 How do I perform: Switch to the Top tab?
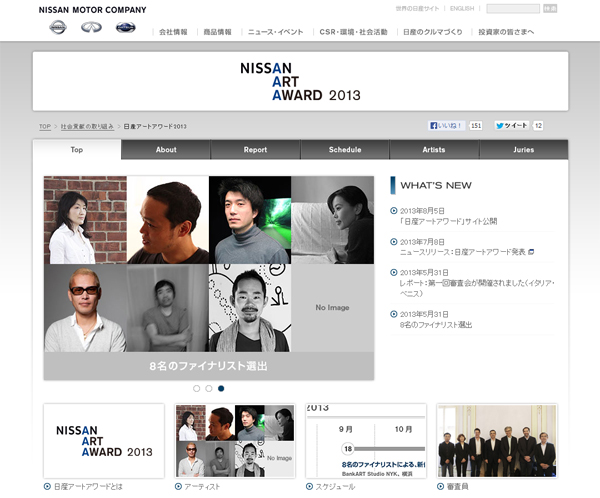click(x=77, y=150)
